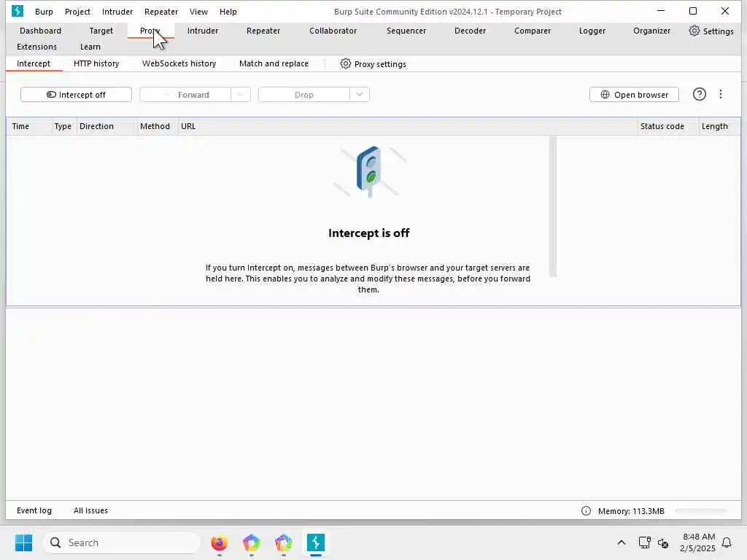This screenshot has height=560, width=747.
Task: Open the Learn tab
Action: (90, 47)
